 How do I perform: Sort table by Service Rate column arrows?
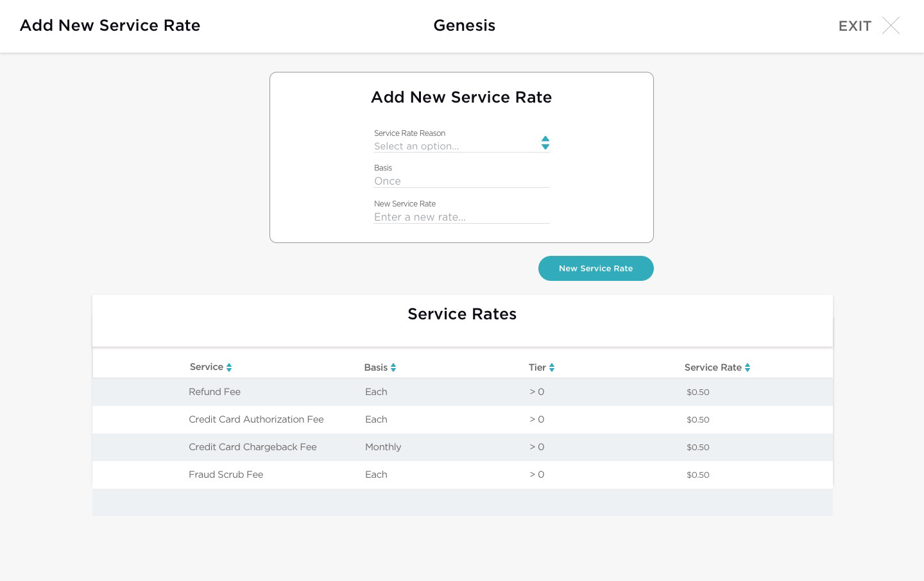pos(748,367)
